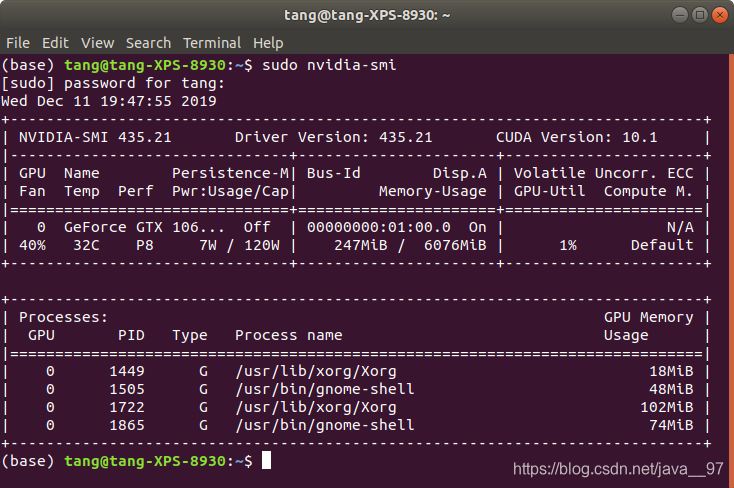Click the 'Volatile Uncorr. ECC' header
The image size is (734, 488).
[x=603, y=173]
